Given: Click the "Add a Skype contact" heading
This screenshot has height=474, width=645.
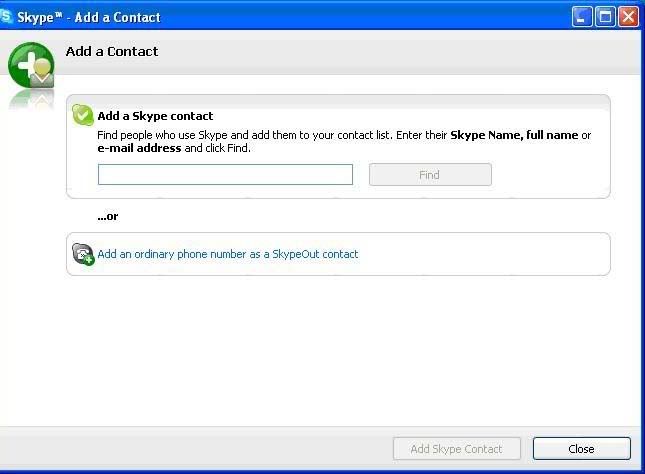Looking at the screenshot, I should pos(155,116).
